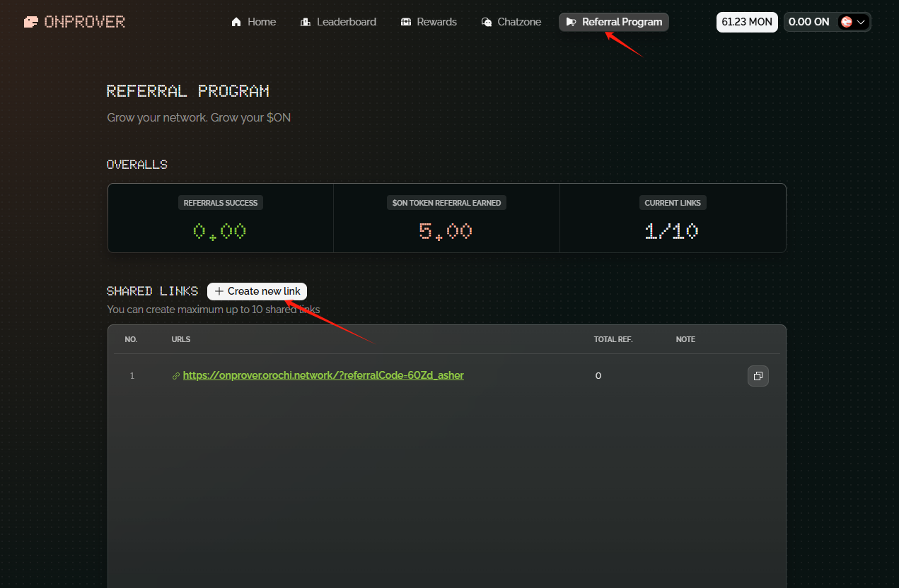This screenshot has height=588, width=899.
Task: Switch to the Chatzone tab label
Action: pyautogui.click(x=519, y=22)
